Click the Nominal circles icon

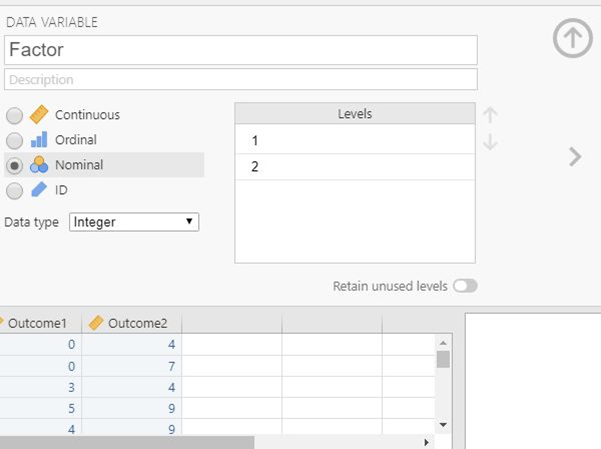click(39, 165)
